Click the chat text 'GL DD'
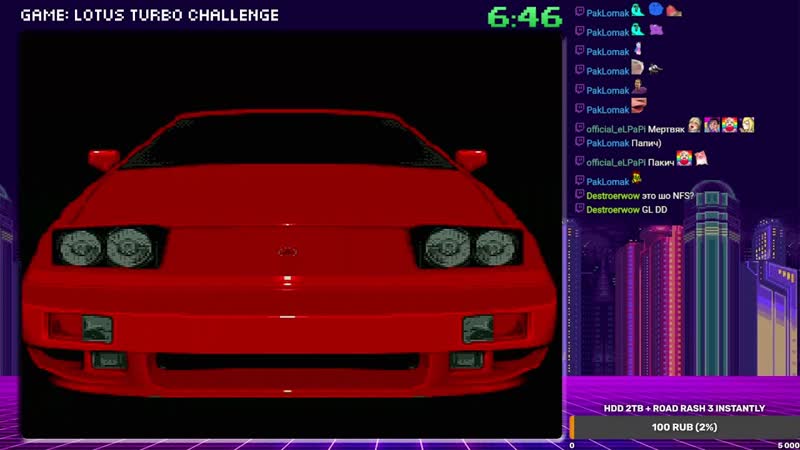Screen dimensions: 800x450 [654, 210]
